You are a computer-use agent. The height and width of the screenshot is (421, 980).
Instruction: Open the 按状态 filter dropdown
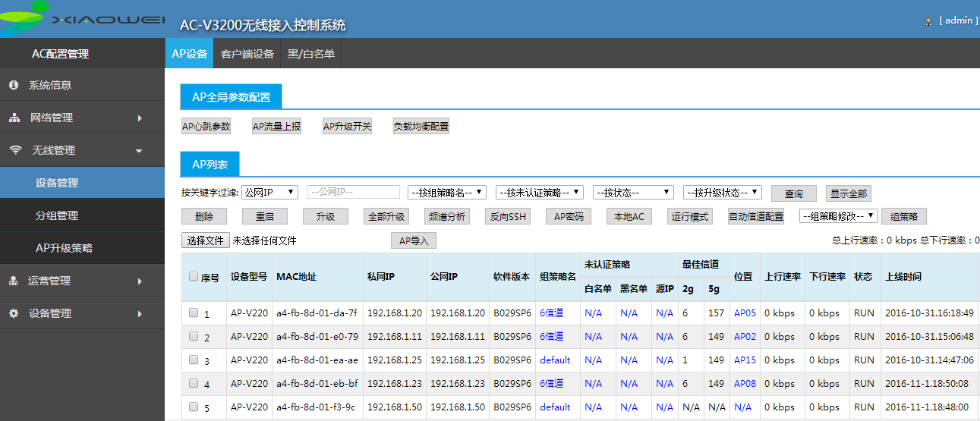[x=634, y=193]
